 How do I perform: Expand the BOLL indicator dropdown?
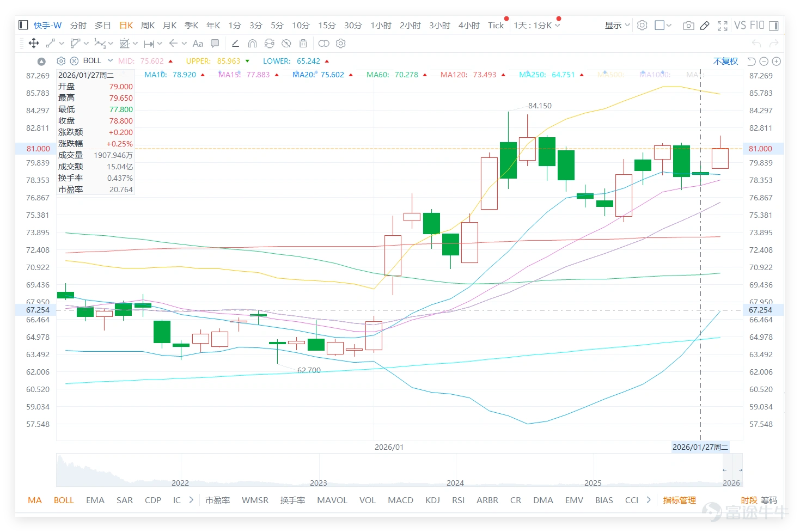(110, 60)
